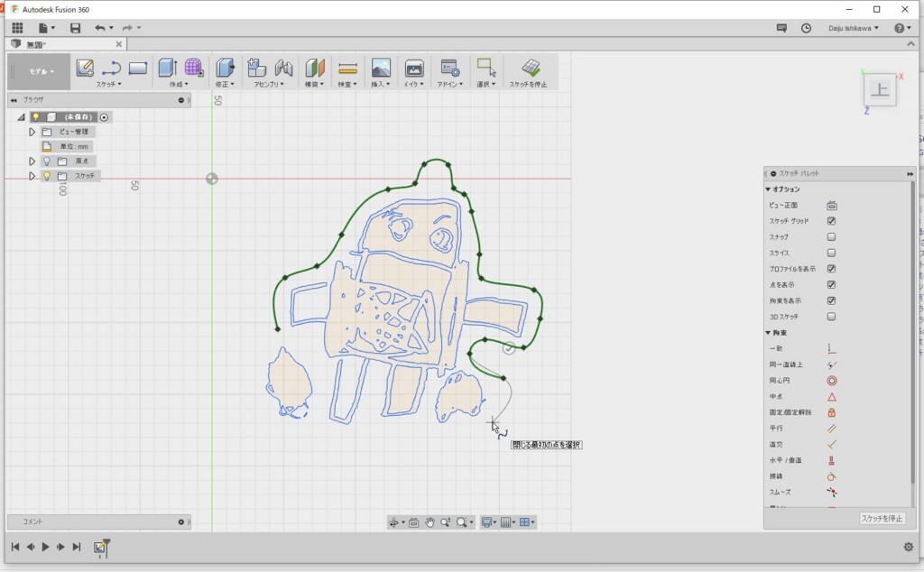Select the rectangle sketch tool
The width and height of the screenshot is (924, 572).
138,69
